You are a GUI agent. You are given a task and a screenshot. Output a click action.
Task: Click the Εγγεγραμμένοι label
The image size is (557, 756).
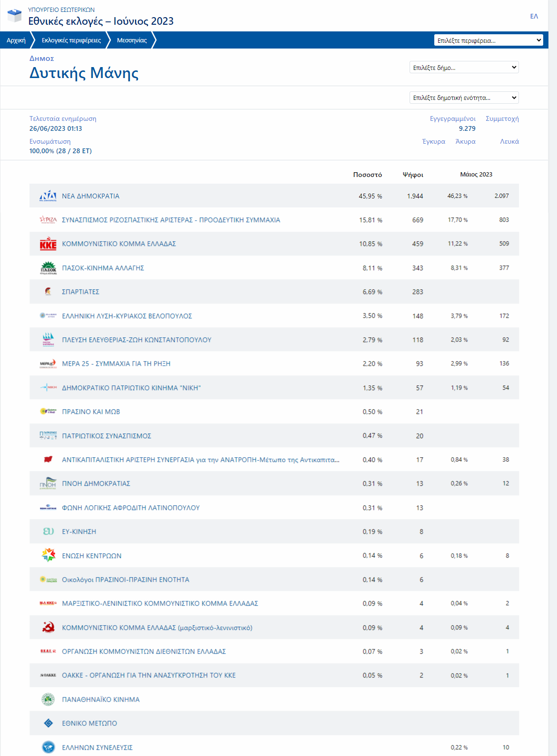point(453,119)
